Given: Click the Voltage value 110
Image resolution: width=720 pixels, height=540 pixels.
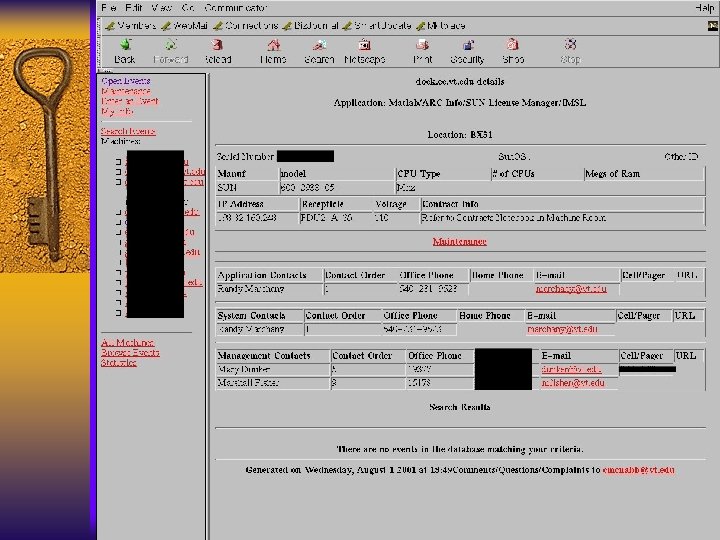Looking at the screenshot, I should coord(382,218).
